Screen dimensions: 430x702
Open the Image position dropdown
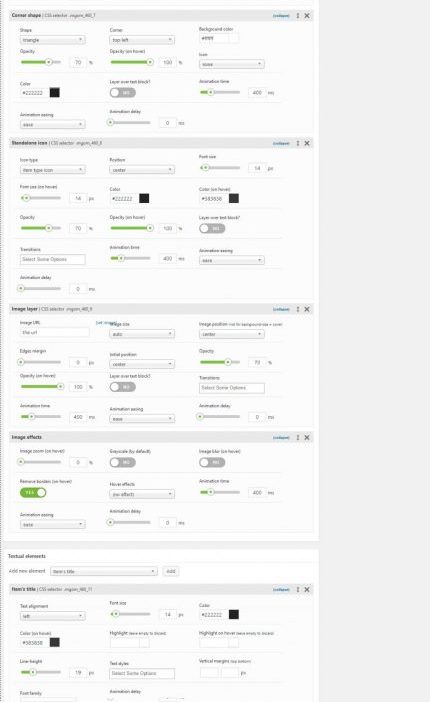coord(232,334)
